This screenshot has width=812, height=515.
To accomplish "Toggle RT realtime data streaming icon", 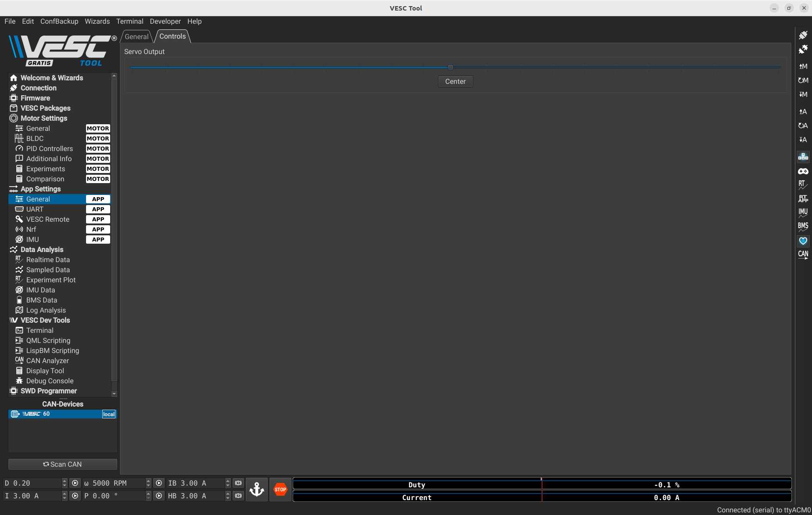I will point(803,185).
